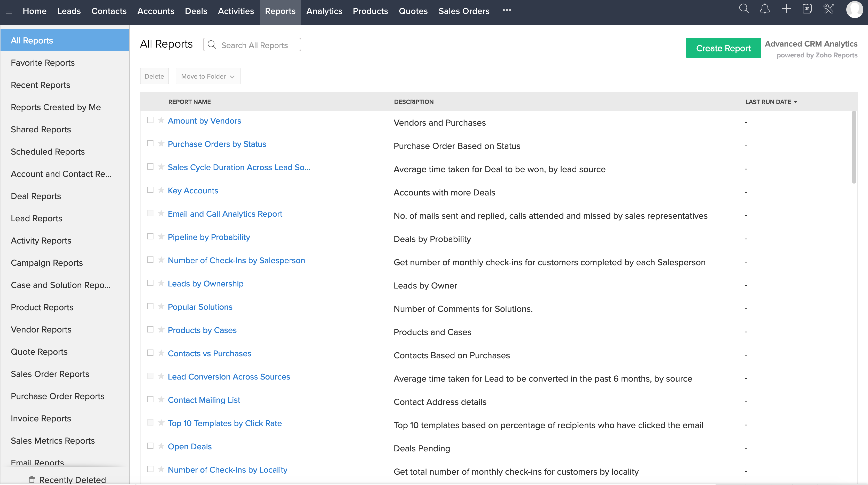The image size is (868, 485).
Task: Open Deal Reports folder in sidebar
Action: (x=36, y=196)
